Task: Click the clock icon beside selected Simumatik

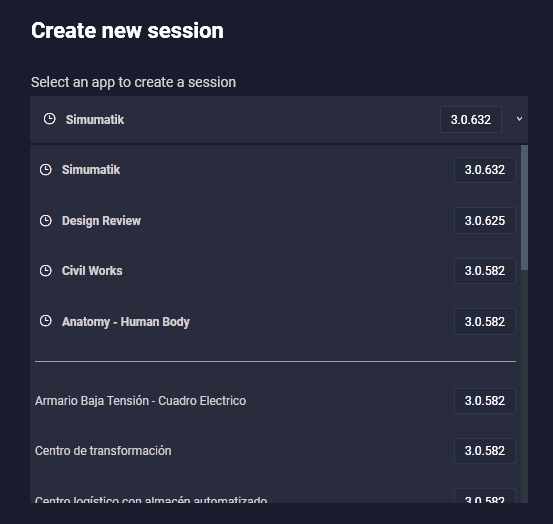Action: [49, 119]
